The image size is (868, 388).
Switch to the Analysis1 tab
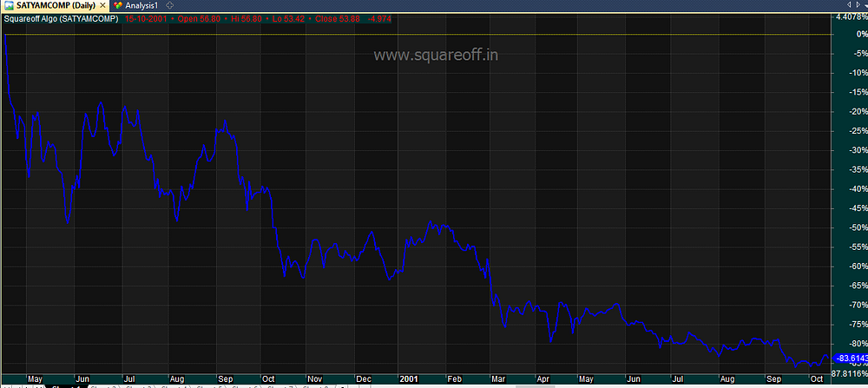pyautogui.click(x=137, y=5)
